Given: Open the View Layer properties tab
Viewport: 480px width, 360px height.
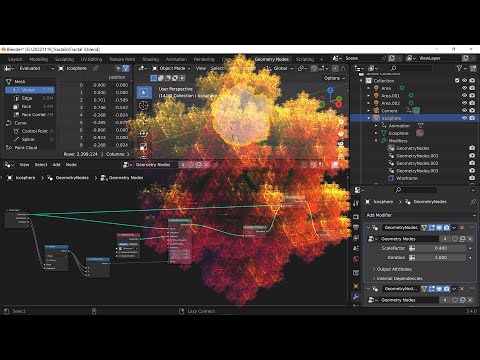Looking at the screenshot, I should (356, 238).
